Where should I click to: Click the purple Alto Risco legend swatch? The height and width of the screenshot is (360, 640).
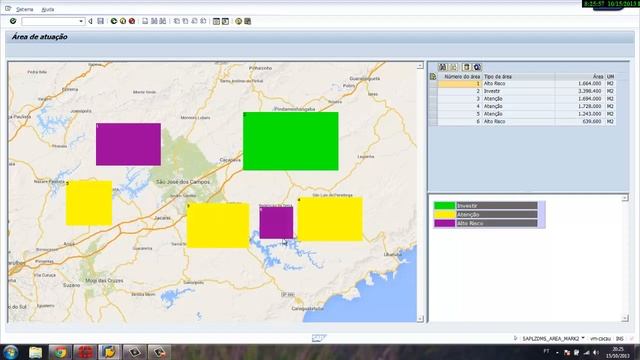pos(444,223)
